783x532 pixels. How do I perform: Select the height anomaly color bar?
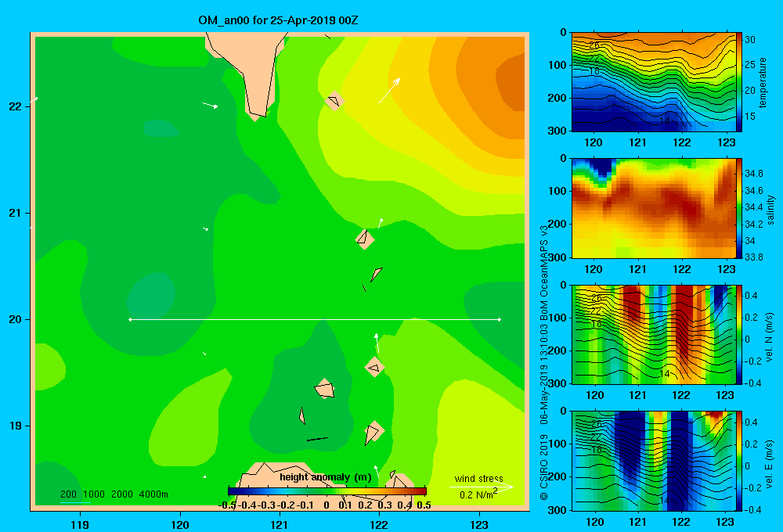click(x=327, y=491)
